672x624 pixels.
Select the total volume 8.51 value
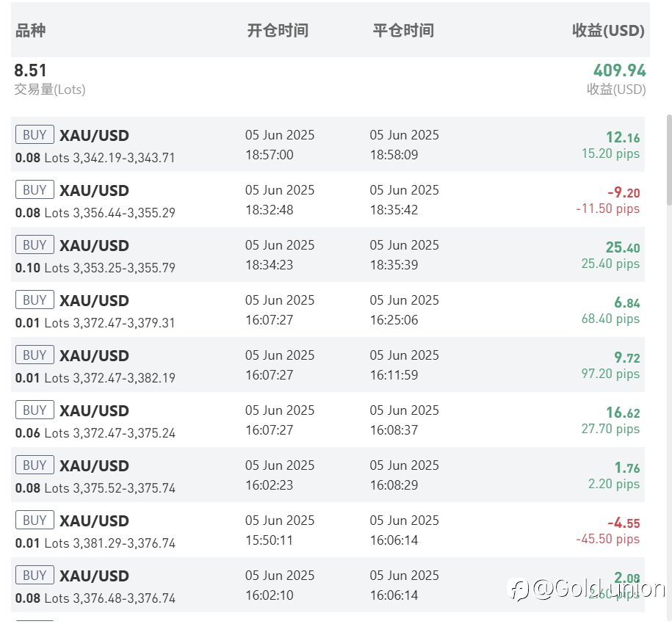[30, 70]
